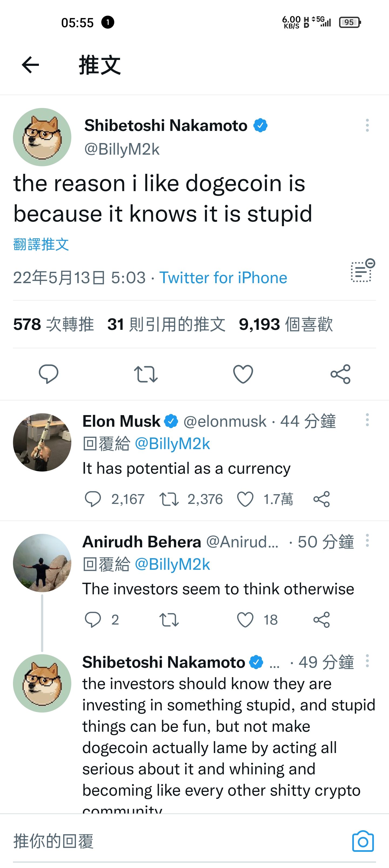Viewport: 389px width, 868px height.
Task: Like Elon Musk's reply
Action: coord(245,499)
